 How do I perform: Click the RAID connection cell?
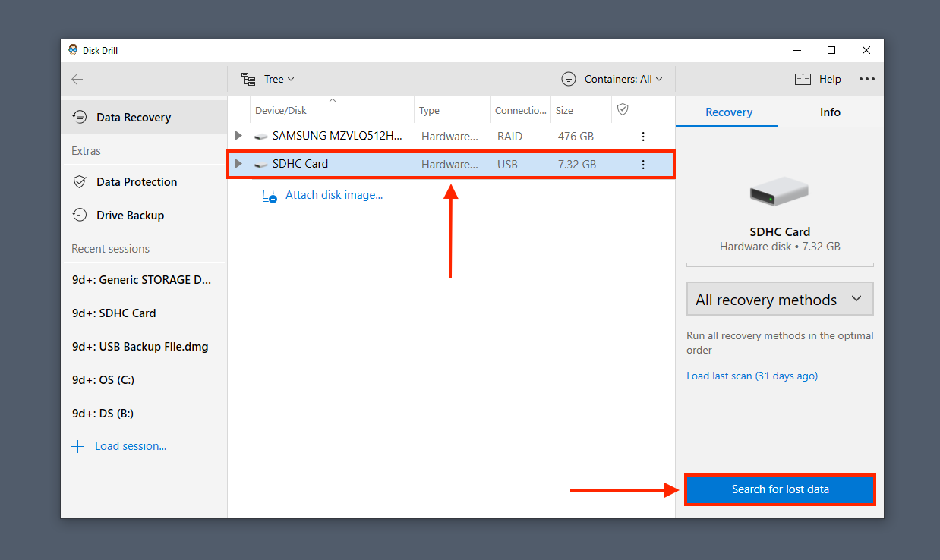pyautogui.click(x=509, y=137)
